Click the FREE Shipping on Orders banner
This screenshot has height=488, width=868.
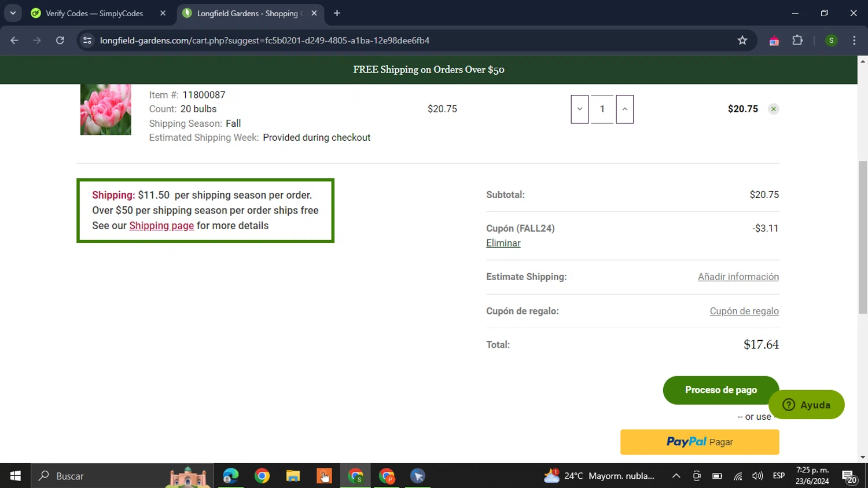tap(429, 69)
